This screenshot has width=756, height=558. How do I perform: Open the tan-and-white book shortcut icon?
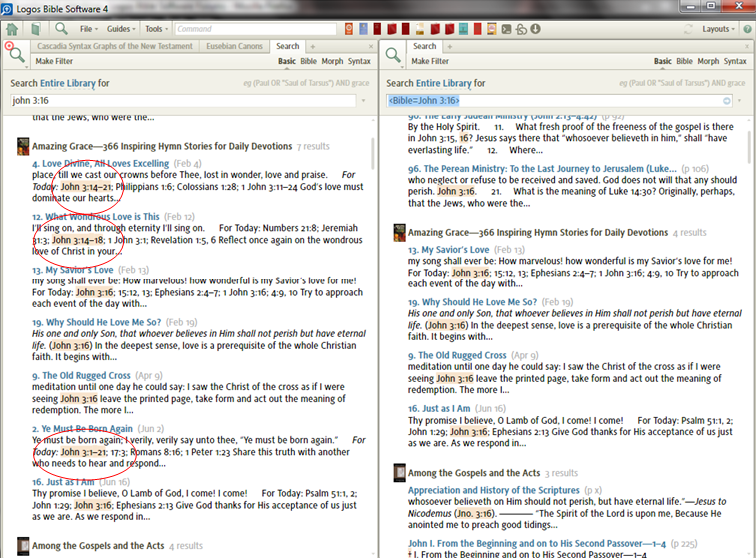click(x=420, y=29)
